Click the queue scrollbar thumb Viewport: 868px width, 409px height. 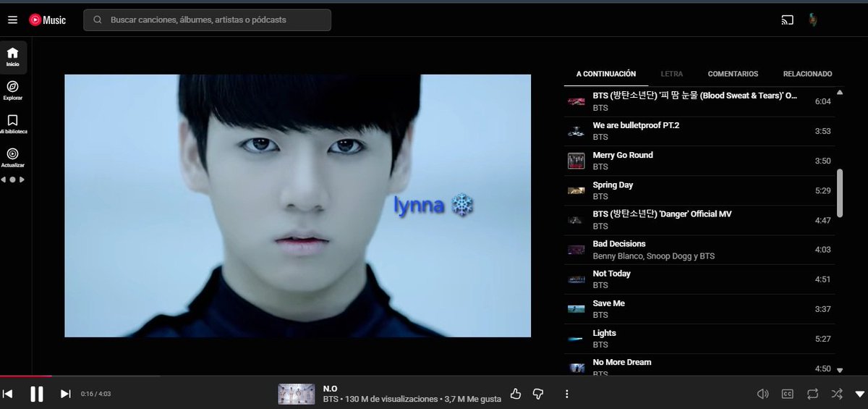click(x=840, y=193)
